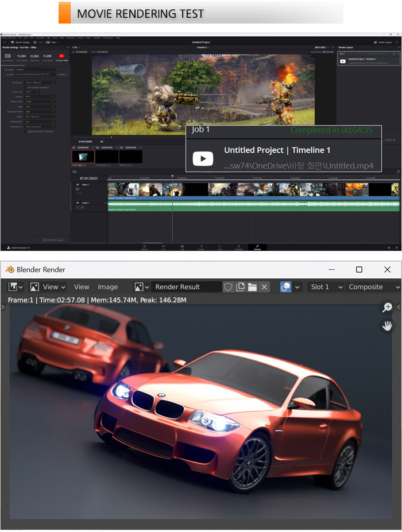Click the Clips toolbar button
Viewport: 402px width, 532px height.
[x=52, y=42]
